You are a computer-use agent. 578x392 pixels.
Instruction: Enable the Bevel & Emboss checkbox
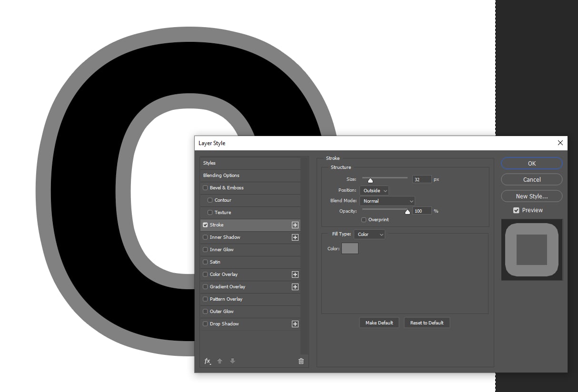click(205, 188)
